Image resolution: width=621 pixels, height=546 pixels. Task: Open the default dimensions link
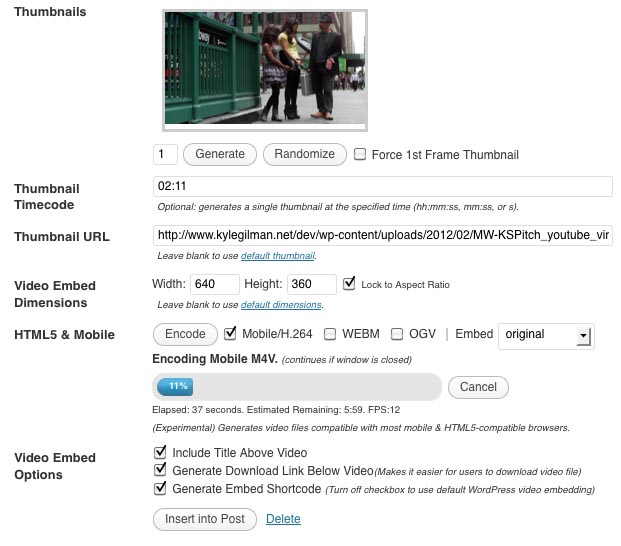(x=281, y=305)
